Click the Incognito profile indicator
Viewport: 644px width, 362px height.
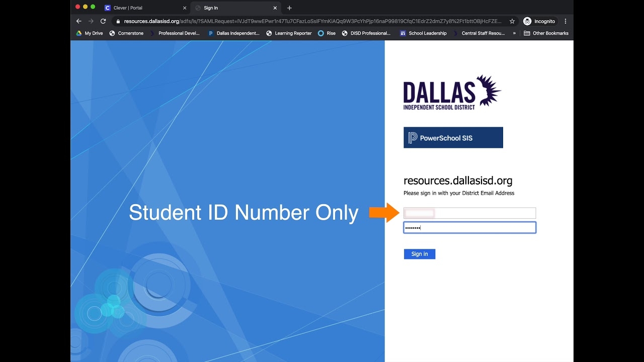pyautogui.click(x=539, y=21)
